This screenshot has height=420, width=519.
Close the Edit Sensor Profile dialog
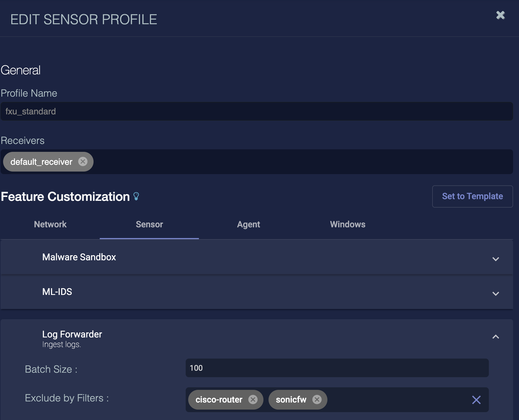tap(500, 15)
